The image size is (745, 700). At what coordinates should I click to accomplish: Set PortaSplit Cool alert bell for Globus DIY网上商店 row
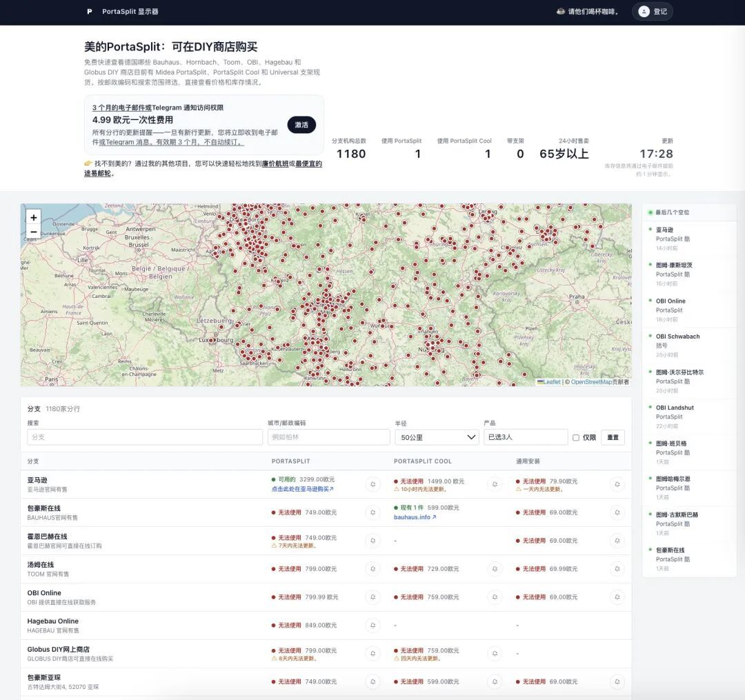495,654
